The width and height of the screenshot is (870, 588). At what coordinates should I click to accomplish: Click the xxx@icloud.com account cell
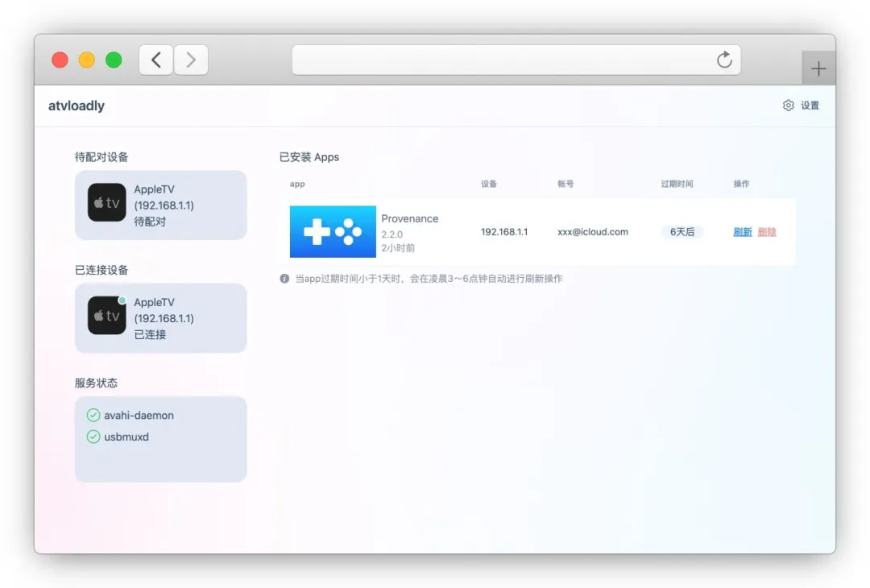(593, 232)
